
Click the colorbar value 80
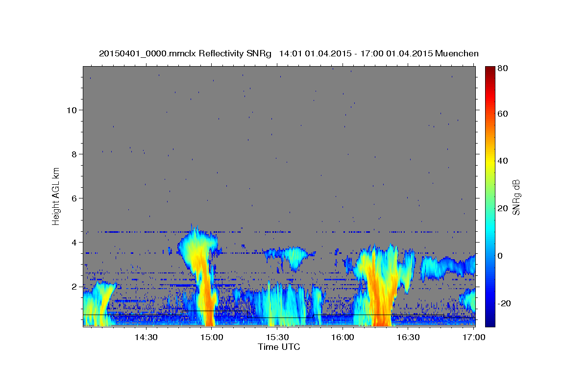click(502, 69)
